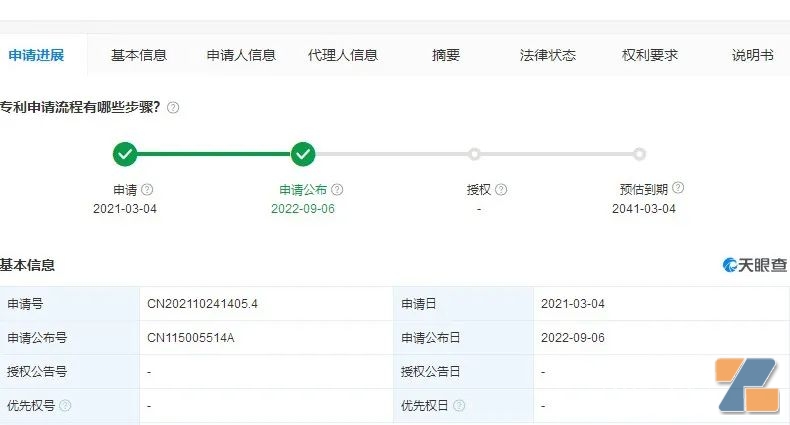This screenshot has height=425, width=790.
Task: Switch to the 基本信息 tab
Action: tap(139, 56)
